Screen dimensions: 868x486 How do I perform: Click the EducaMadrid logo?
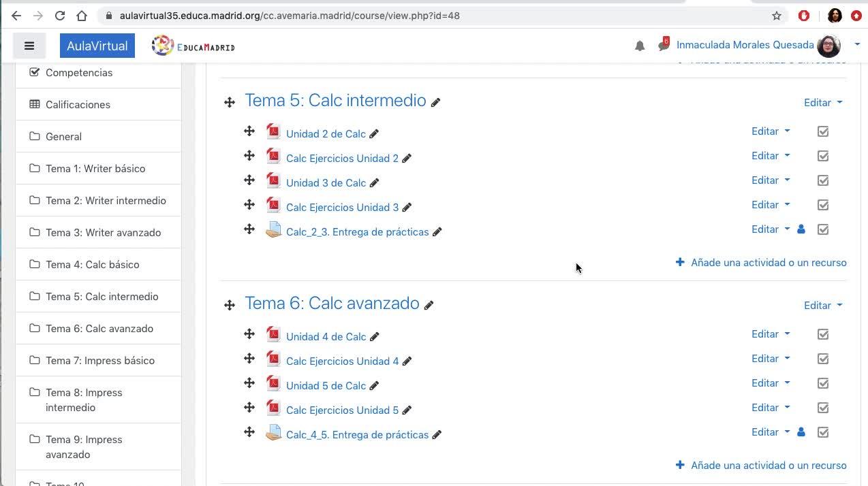pos(193,46)
